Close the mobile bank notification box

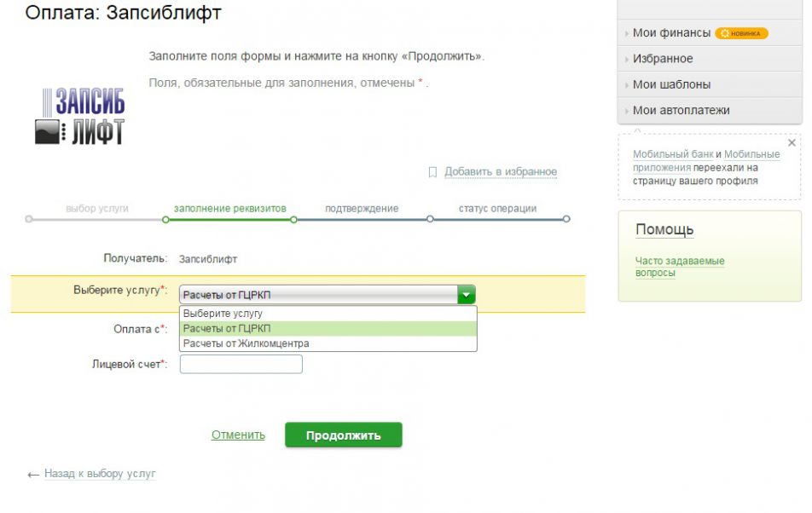792,142
